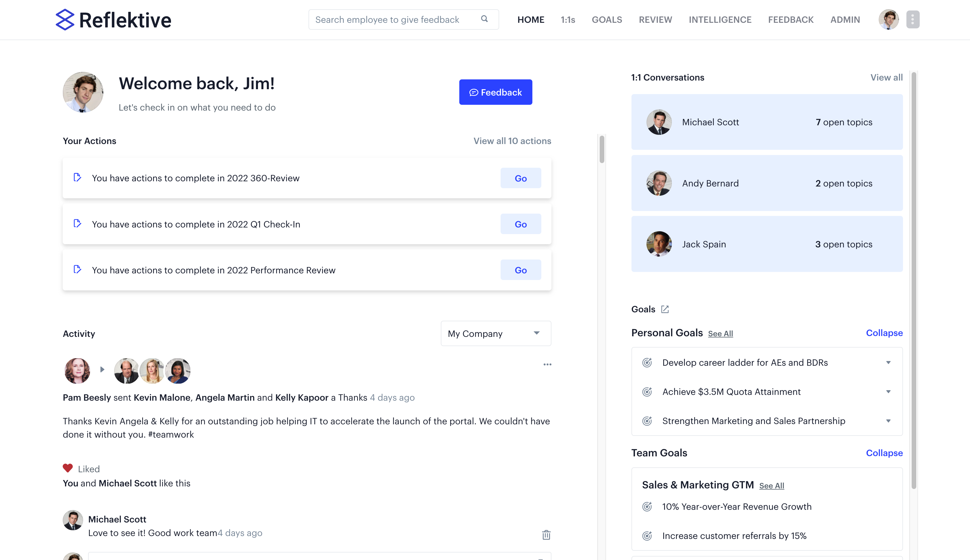Open the three-dot menu beside your profile avatar
970x560 pixels.
click(x=913, y=19)
